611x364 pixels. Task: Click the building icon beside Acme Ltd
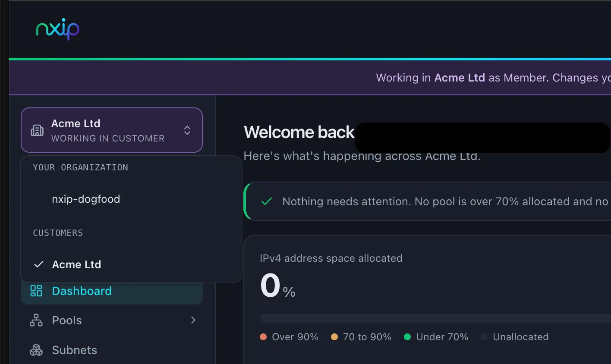pyautogui.click(x=37, y=130)
